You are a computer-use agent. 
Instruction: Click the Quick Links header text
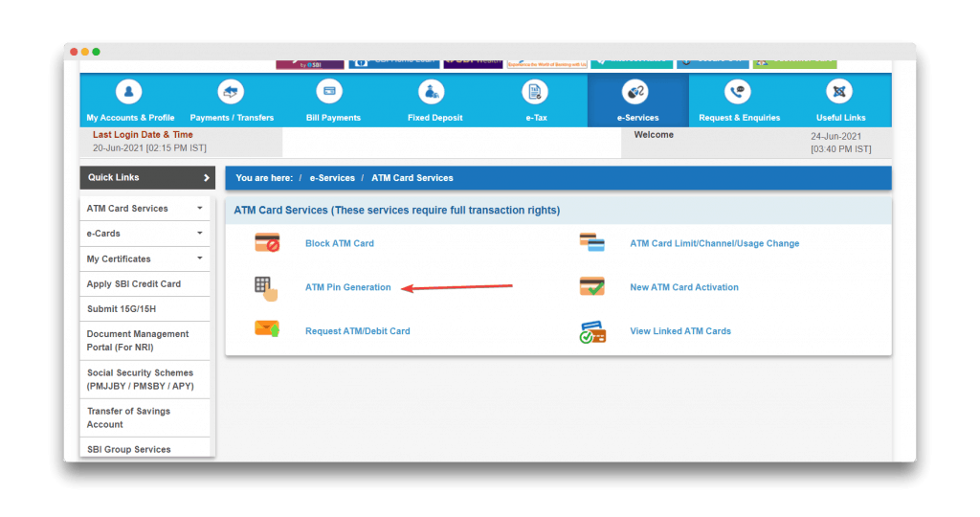coord(113,177)
